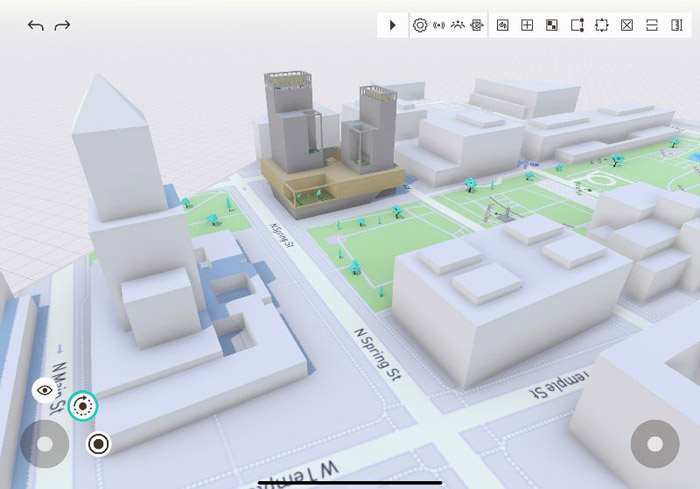
Task: Open the people group icon
Action: tap(458, 25)
